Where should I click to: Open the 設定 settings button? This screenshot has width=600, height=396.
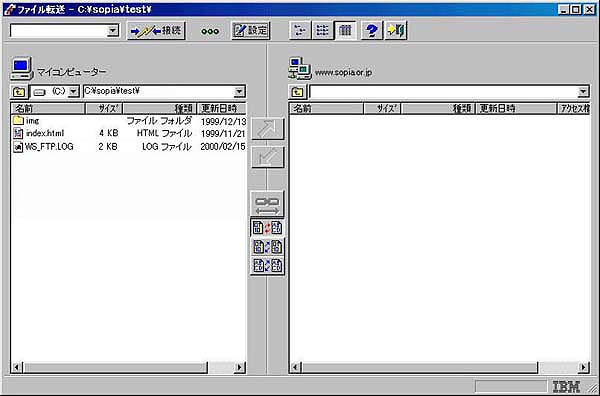click(251, 31)
